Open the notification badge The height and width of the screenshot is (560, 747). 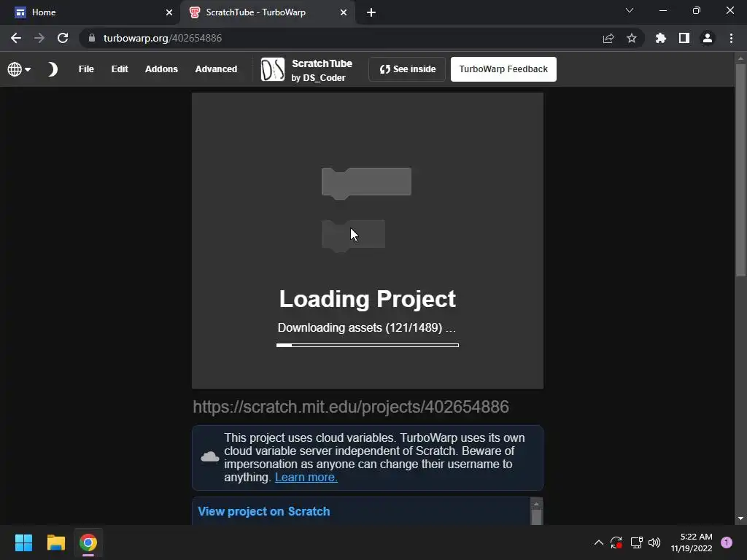[x=727, y=542]
